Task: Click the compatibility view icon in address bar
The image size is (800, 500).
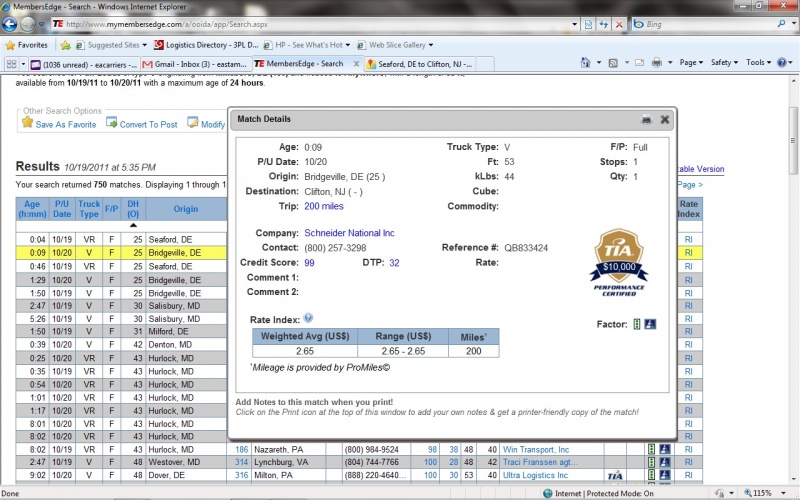Action: [x=588, y=24]
